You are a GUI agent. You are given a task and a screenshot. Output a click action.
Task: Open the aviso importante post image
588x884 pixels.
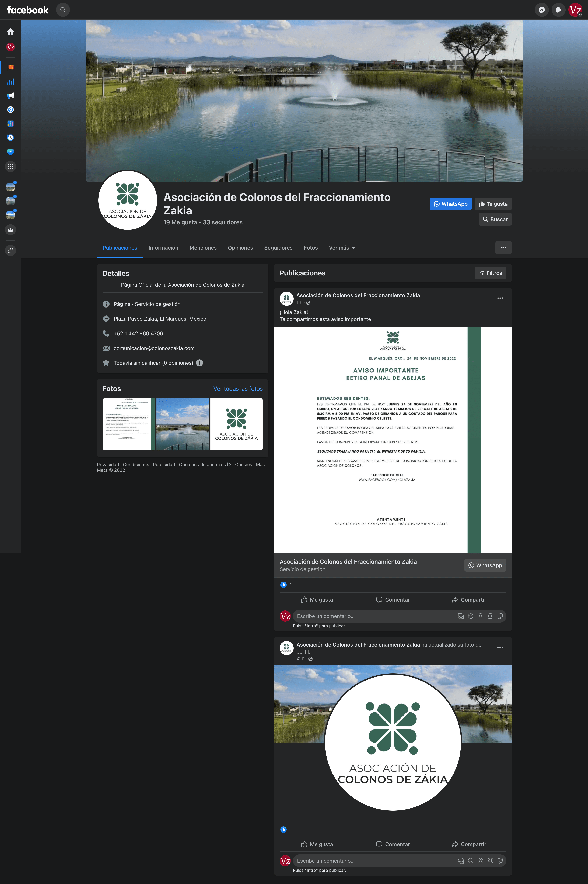(x=393, y=440)
